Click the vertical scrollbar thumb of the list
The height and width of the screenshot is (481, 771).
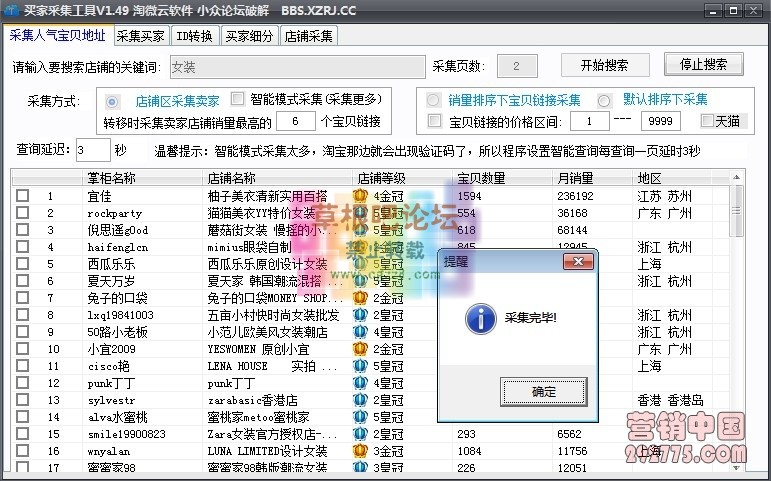coord(737,210)
